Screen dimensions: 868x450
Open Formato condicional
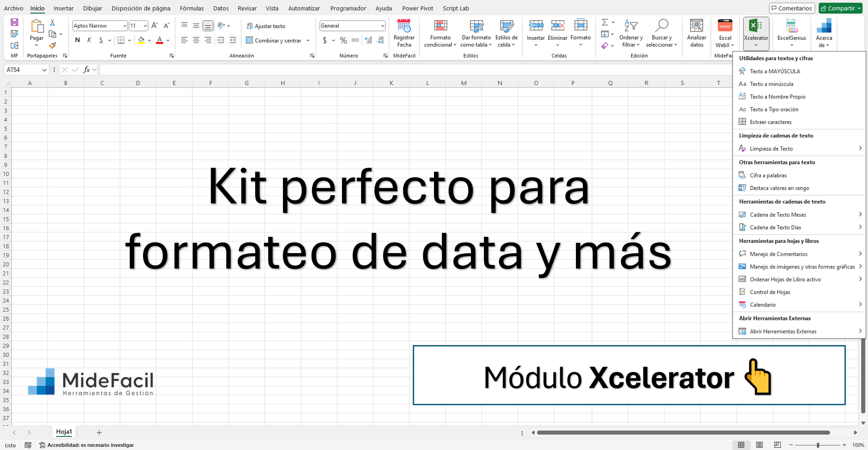(x=440, y=33)
